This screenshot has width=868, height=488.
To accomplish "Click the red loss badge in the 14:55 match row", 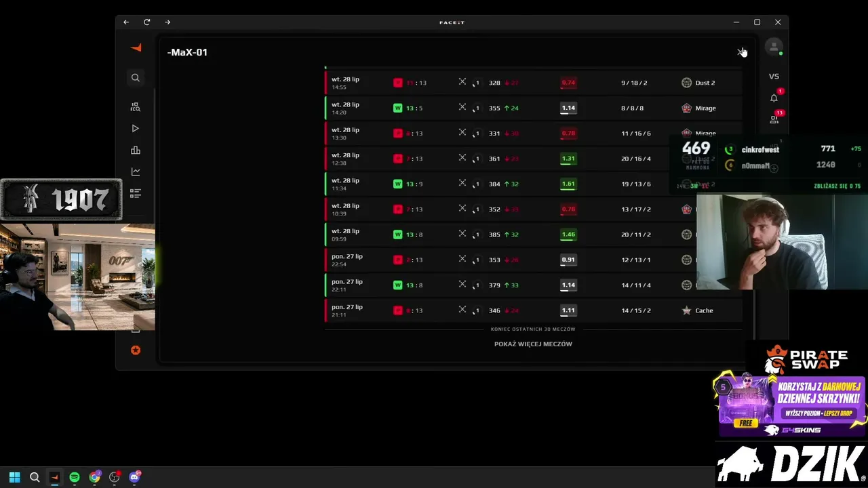I will 398,83.
